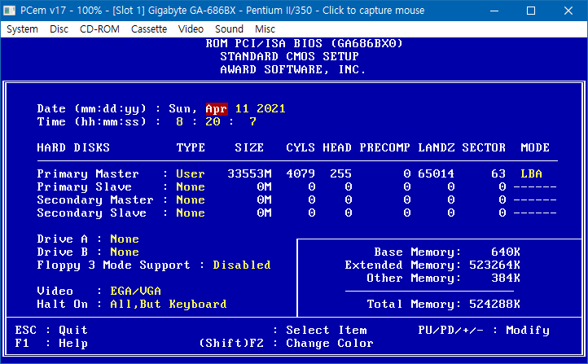Click the year value 2021

pos(271,109)
